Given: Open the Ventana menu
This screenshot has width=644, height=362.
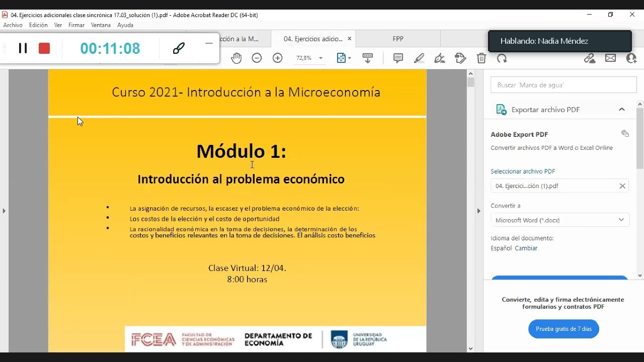Looking at the screenshot, I should tap(101, 25).
